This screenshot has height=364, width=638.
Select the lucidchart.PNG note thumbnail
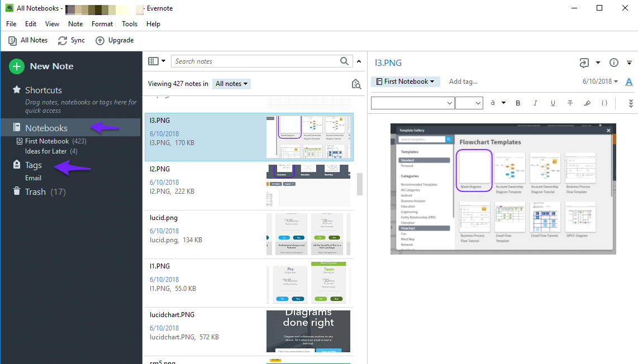308,331
